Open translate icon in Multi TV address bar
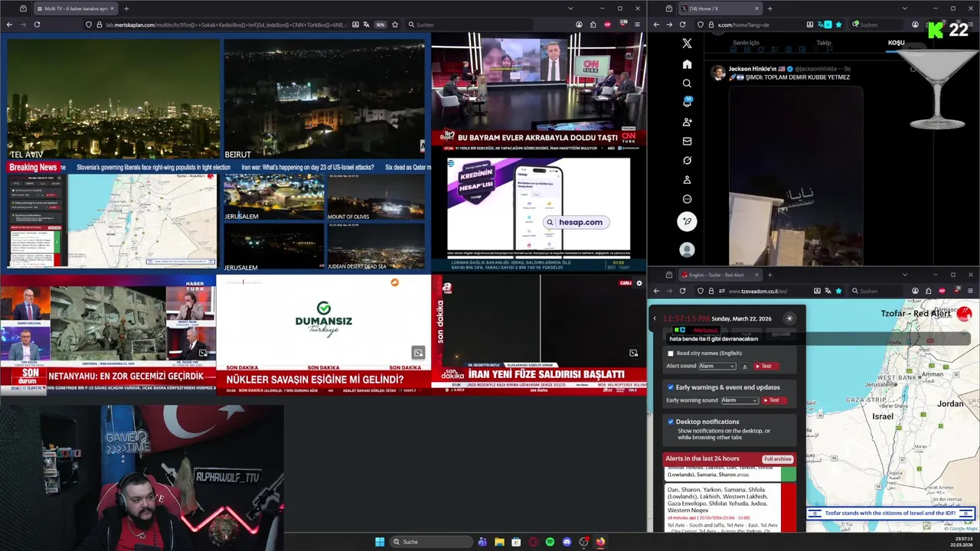 365,24
